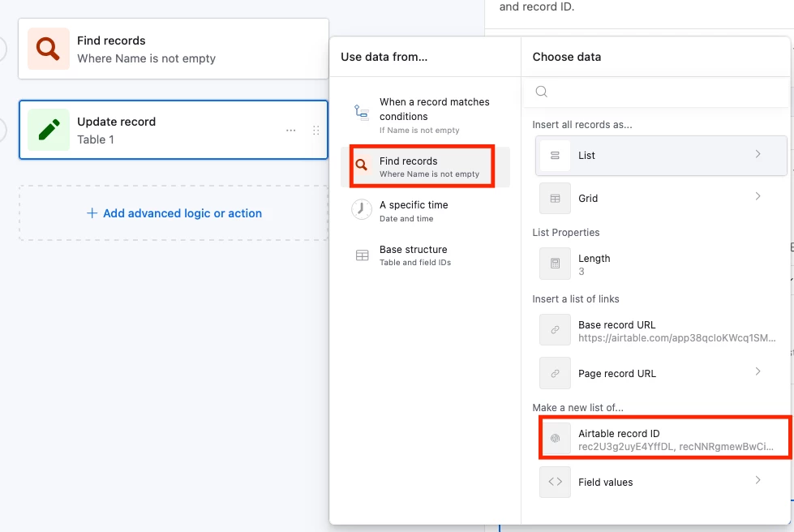
Task: Click the code brackets icon for Field values
Action: pyautogui.click(x=555, y=482)
